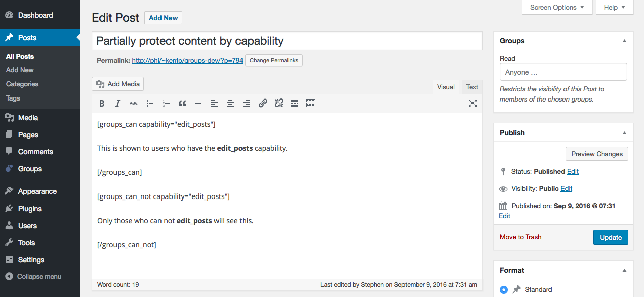Apply strikethrough formatting icon
Screen dimensions: 644x297
pos(134,103)
